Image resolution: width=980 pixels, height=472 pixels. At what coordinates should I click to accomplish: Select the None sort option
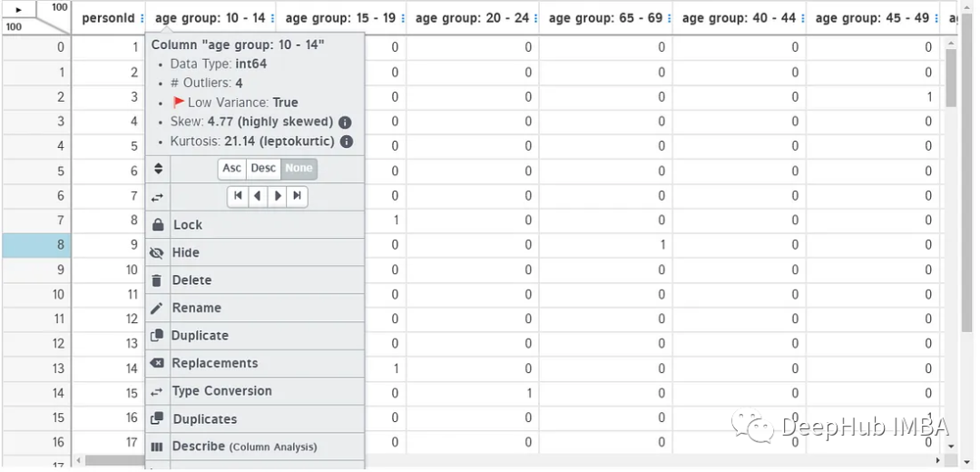[x=299, y=169]
